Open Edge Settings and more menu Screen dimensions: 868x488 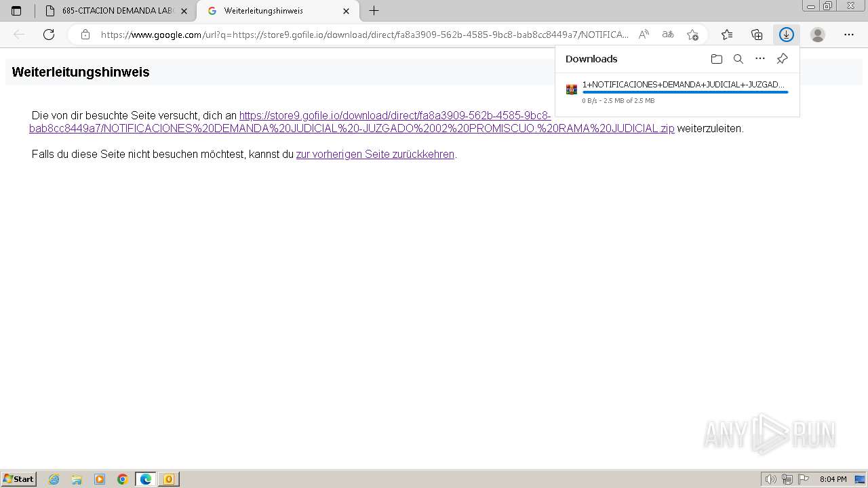pos(849,35)
